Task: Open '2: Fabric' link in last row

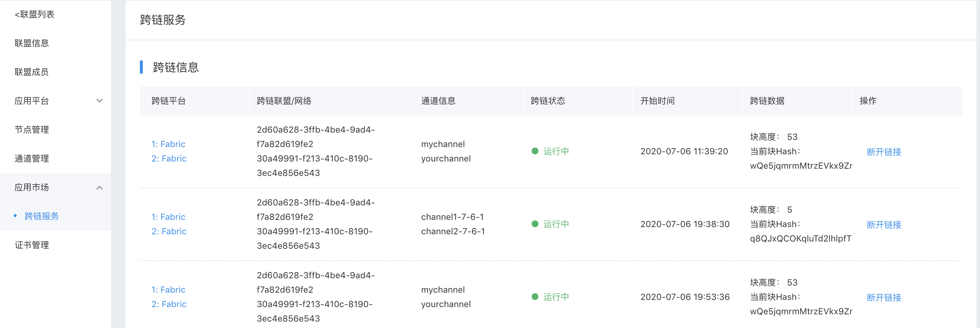Action: pos(169,304)
